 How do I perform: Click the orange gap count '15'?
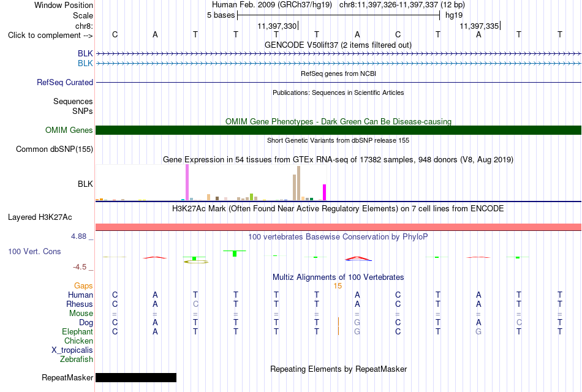[x=338, y=286]
